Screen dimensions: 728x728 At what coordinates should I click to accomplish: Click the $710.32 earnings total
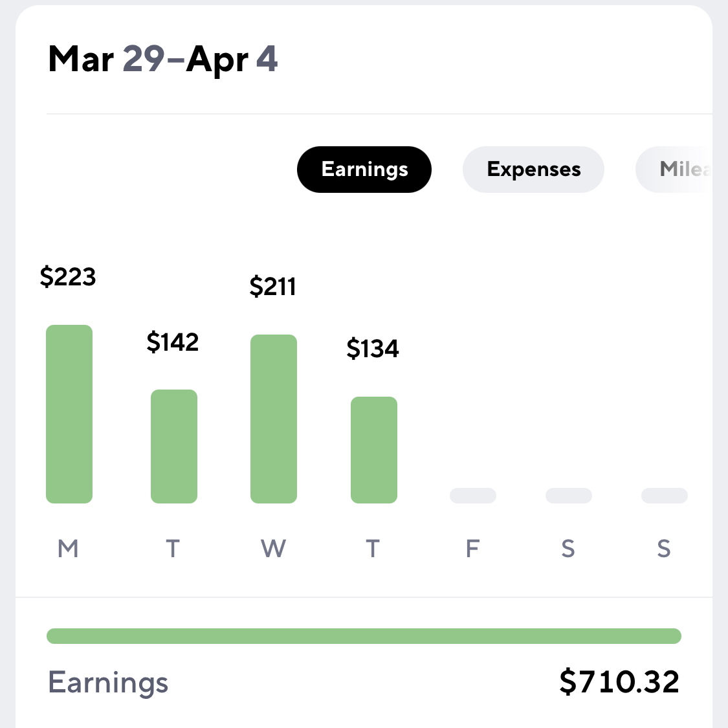point(619,681)
